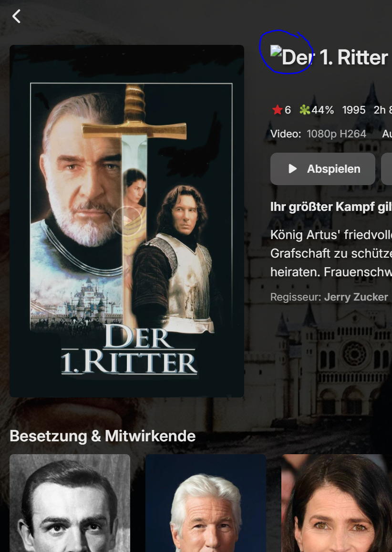The width and height of the screenshot is (392, 552).
Task: Click the 'Der 1. Ritter' movie title
Action: click(335, 57)
